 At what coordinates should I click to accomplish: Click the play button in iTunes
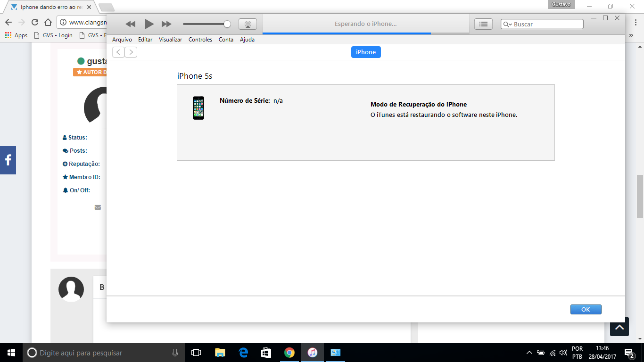[x=149, y=24]
